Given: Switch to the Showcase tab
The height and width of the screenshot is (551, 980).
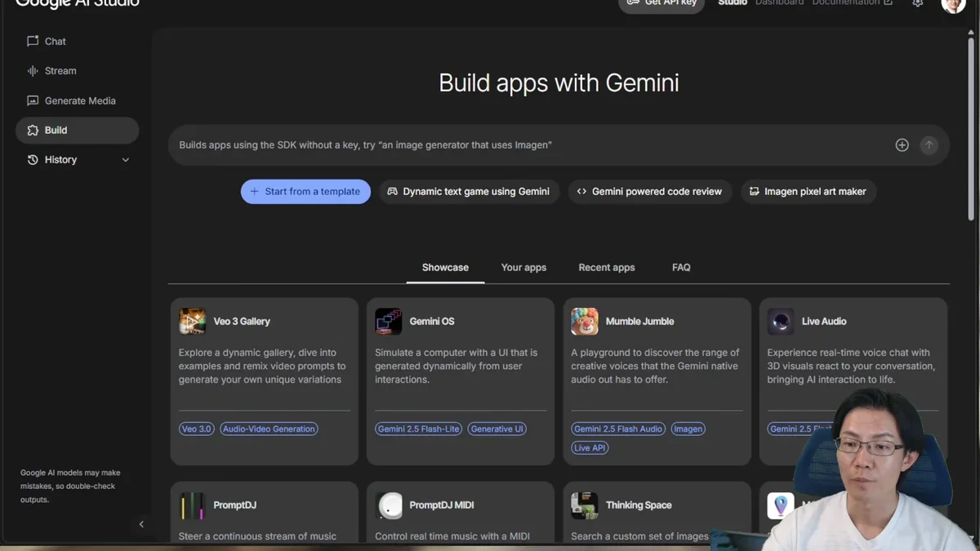Looking at the screenshot, I should pos(445,268).
